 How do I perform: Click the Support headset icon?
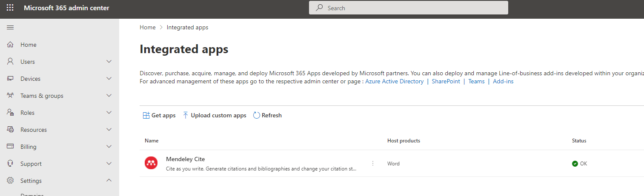tap(11, 164)
